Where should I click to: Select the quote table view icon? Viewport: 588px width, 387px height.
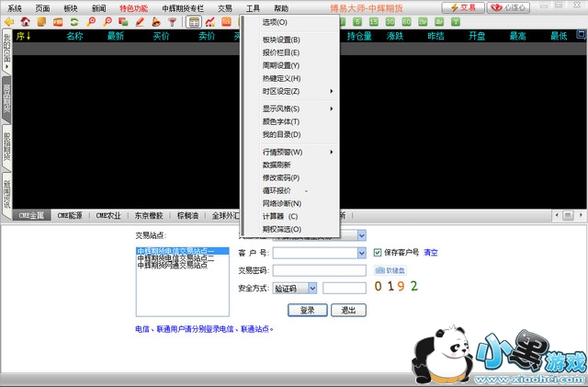[x=194, y=21]
